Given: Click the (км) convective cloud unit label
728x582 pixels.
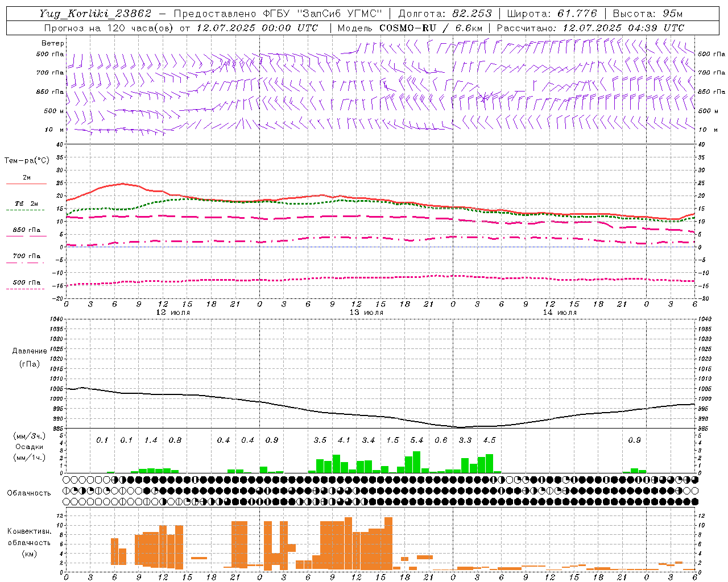Looking at the screenshot, I should point(30,554).
